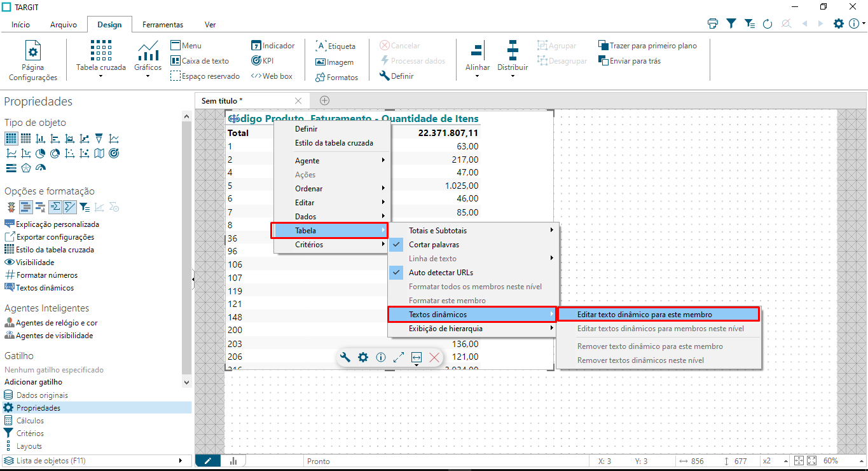
Task: Open Formatar números
Action: coord(41,275)
